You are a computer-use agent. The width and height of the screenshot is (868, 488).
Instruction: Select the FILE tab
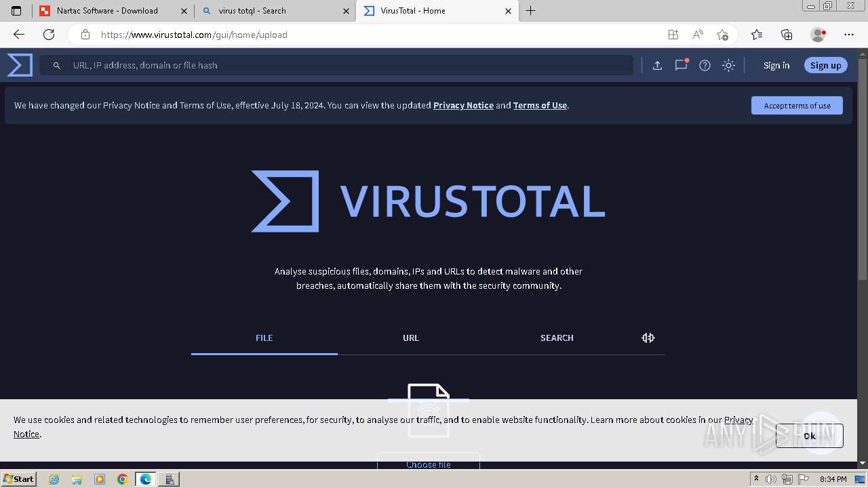[264, 338]
